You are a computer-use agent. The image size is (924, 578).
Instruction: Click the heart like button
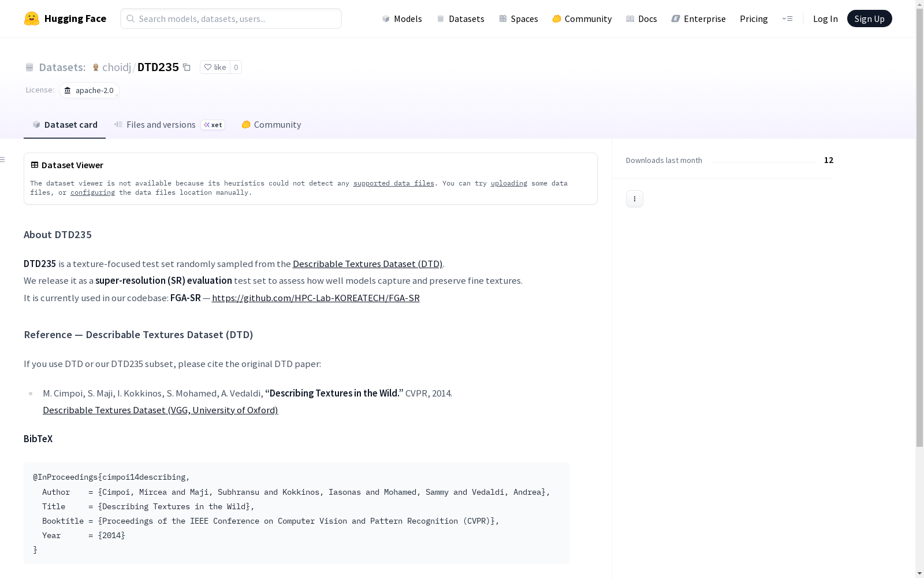pyautogui.click(x=215, y=67)
